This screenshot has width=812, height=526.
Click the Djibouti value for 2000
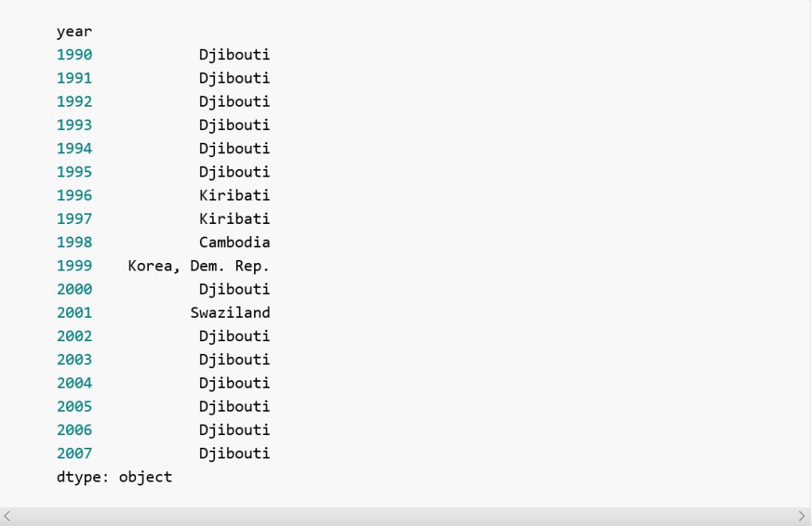[x=235, y=289]
